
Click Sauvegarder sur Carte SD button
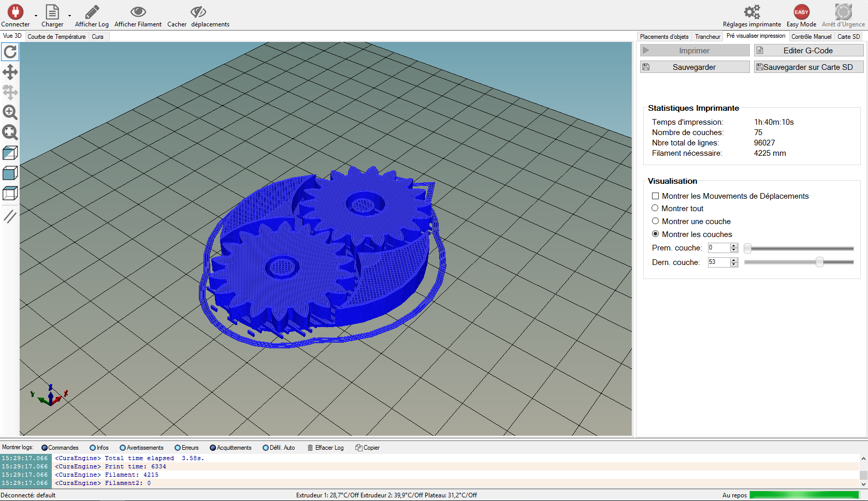coord(808,67)
